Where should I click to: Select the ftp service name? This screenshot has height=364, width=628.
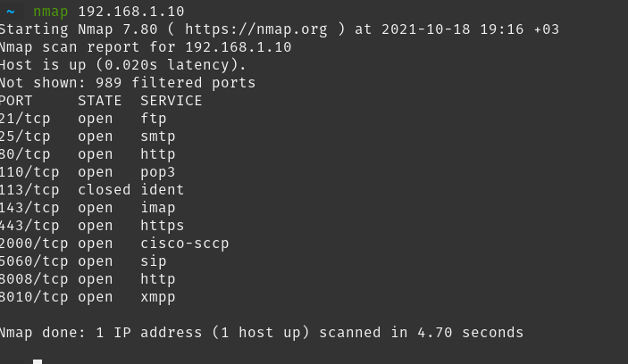click(x=153, y=119)
